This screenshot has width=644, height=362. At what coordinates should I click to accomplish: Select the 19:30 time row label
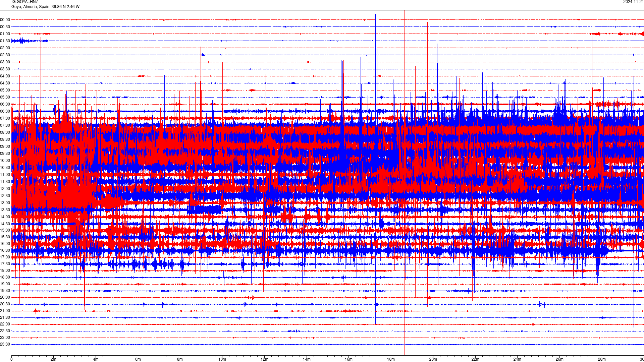(x=5, y=291)
